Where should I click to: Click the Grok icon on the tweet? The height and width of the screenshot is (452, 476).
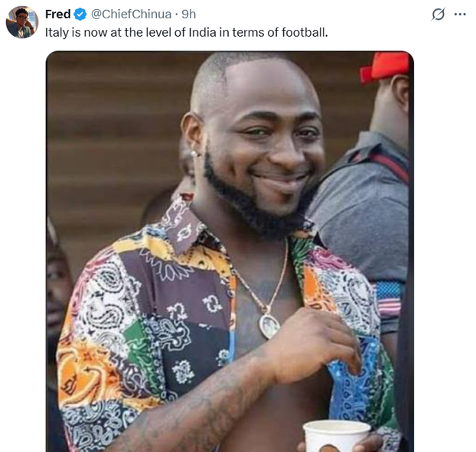pos(439,15)
